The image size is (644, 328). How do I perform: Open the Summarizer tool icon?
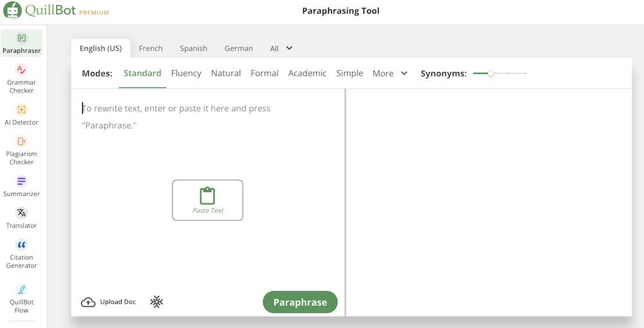22,181
